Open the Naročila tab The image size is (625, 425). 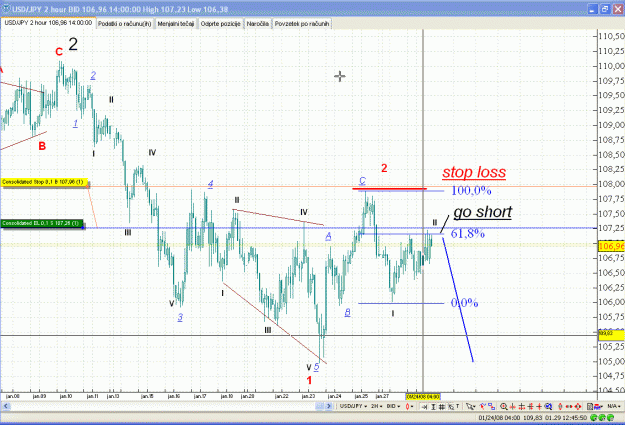[257, 24]
